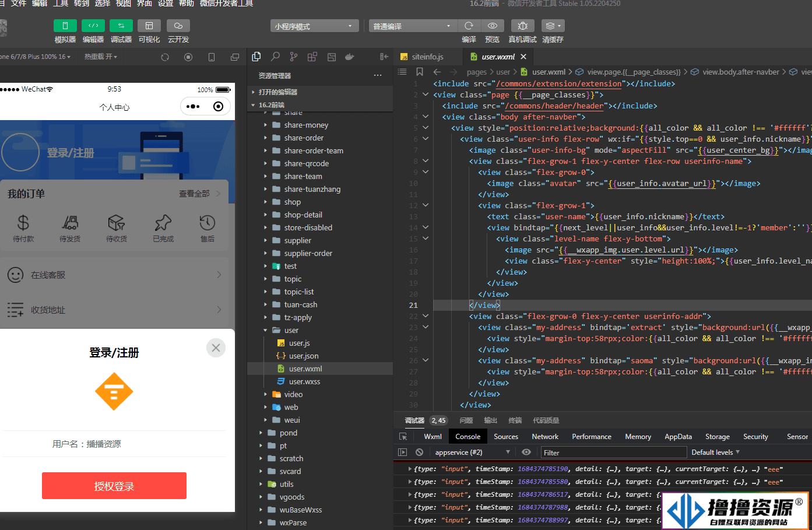Image resolution: width=812 pixels, height=530 pixels.
Task: Open the cloud development button
Action: coord(178,26)
